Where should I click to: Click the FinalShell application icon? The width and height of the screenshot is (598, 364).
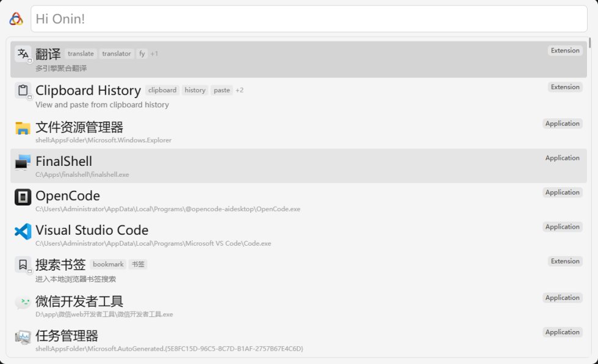[23, 162]
